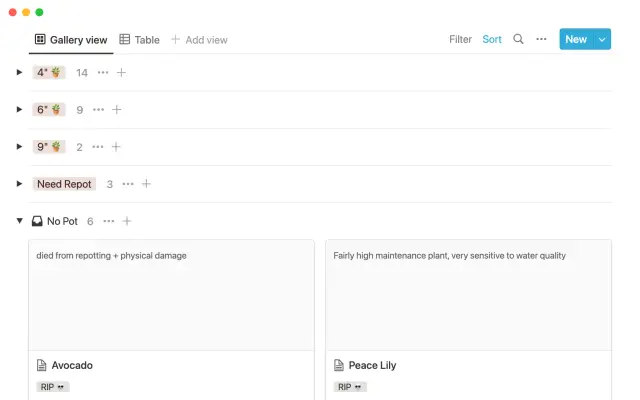Click the Table view grid icon
The height and width of the screenshot is (400, 640).
pos(124,39)
